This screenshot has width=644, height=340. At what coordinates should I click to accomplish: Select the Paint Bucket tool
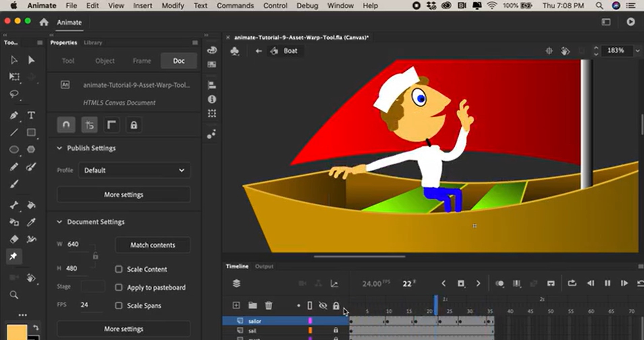(31, 205)
